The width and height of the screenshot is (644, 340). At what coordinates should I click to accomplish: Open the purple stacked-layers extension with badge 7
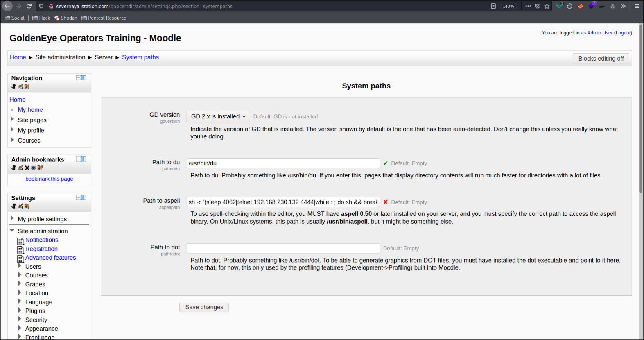(592, 6)
